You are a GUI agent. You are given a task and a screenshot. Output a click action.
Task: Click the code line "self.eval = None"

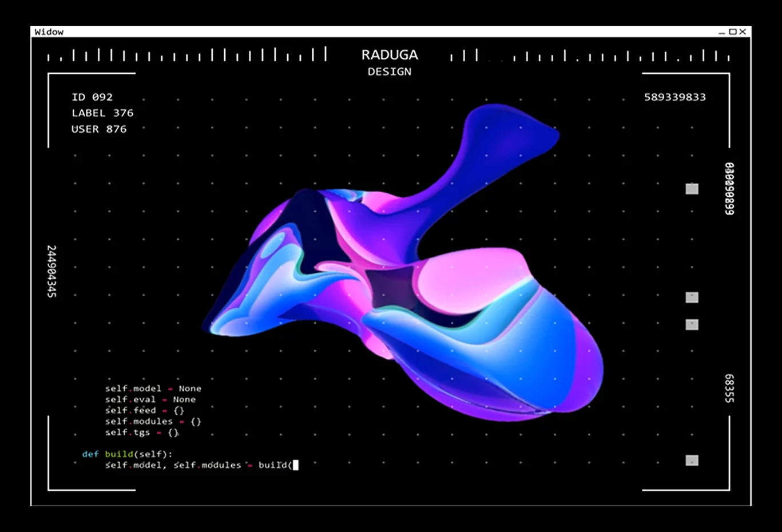[150, 399]
